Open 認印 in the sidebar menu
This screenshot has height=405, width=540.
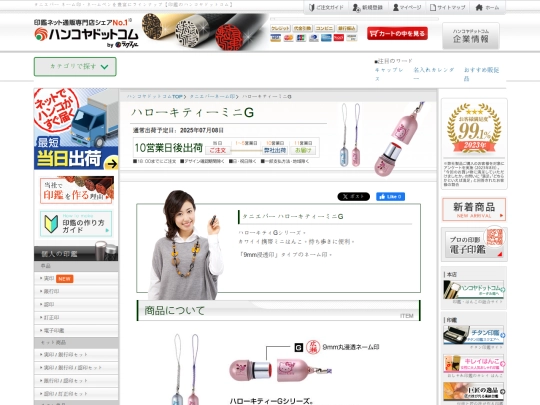(76, 304)
